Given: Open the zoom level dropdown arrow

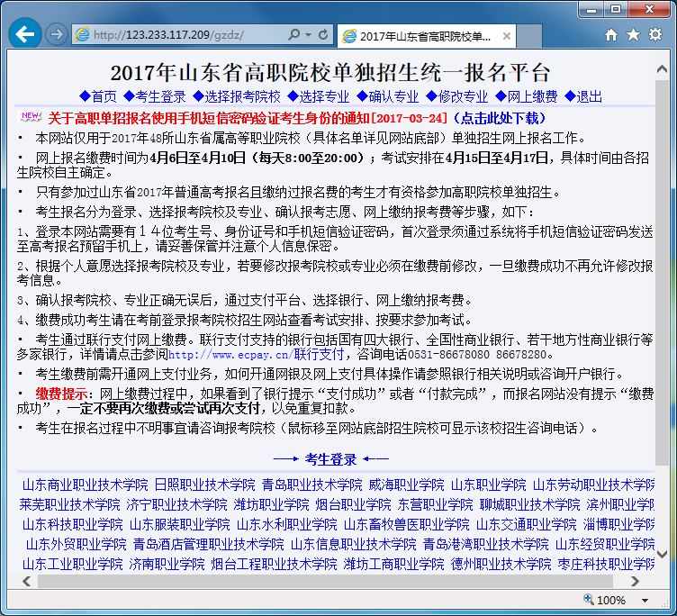Looking at the screenshot, I should pyautogui.click(x=645, y=600).
